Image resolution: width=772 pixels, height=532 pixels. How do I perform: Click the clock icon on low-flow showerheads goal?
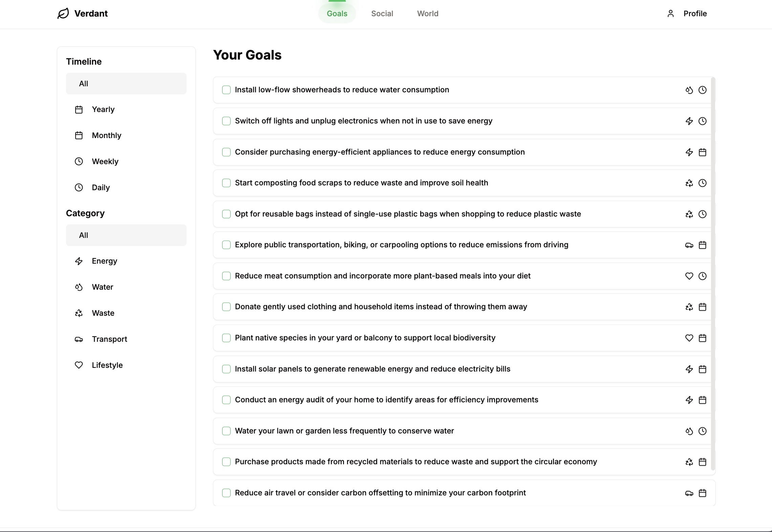pos(703,90)
